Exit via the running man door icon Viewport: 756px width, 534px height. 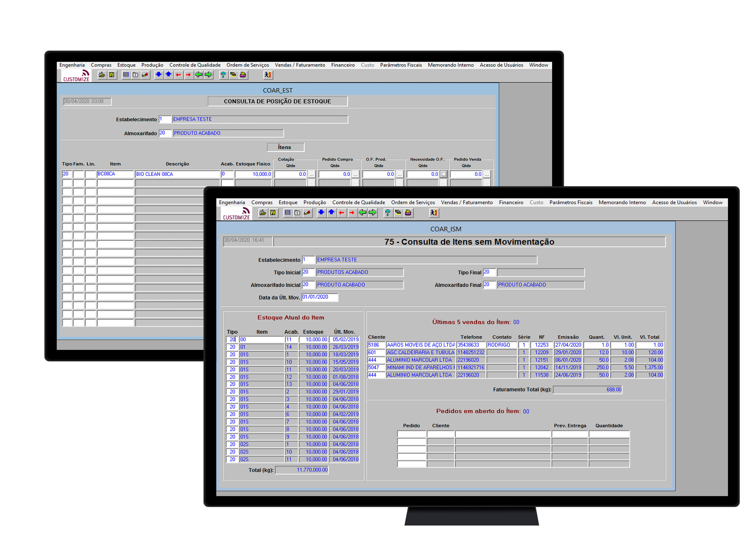point(434,213)
